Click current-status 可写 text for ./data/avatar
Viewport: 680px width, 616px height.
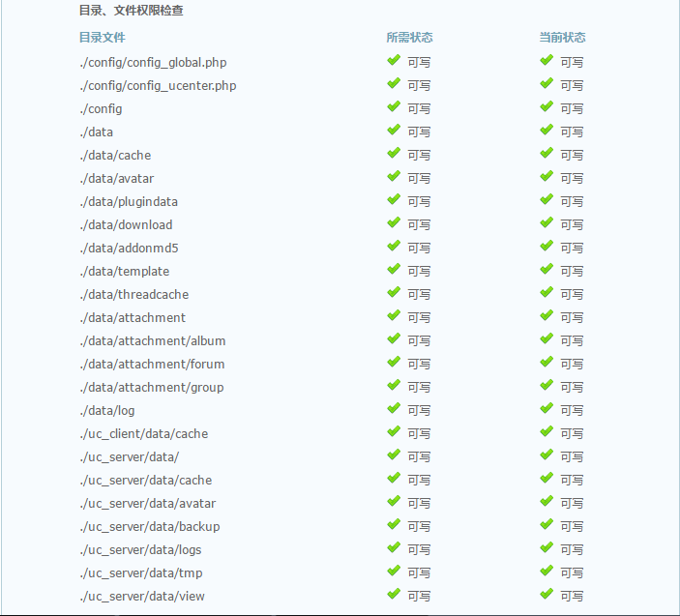[572, 179]
